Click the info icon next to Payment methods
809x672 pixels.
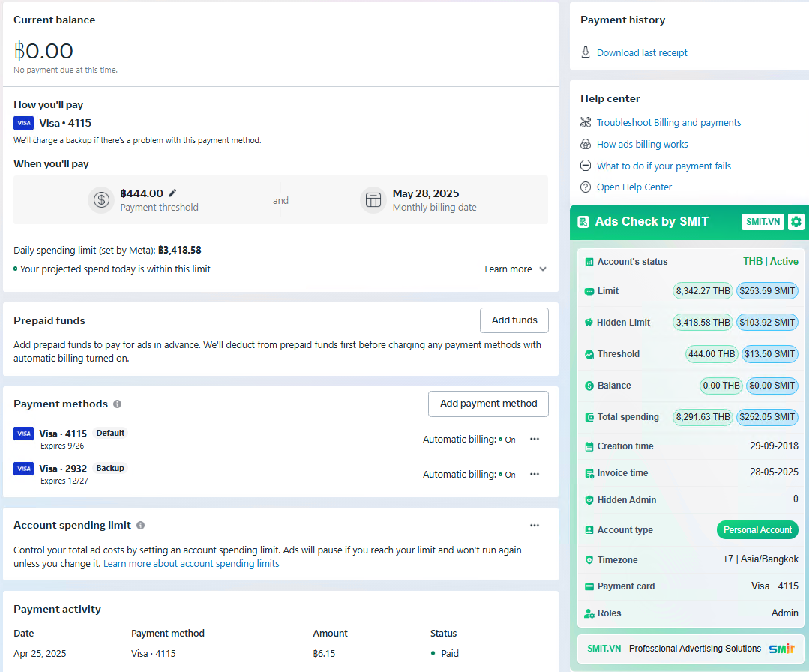click(118, 403)
